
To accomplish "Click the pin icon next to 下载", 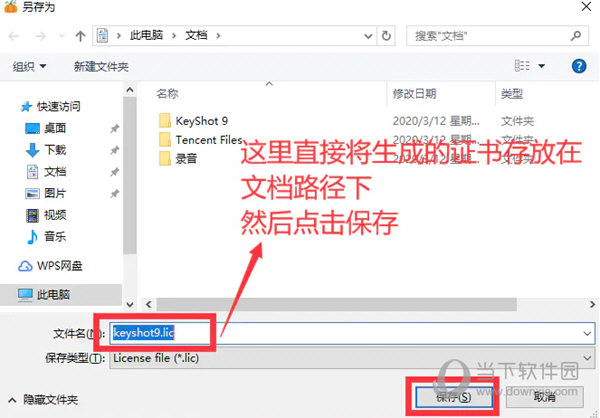I will pyautogui.click(x=114, y=150).
